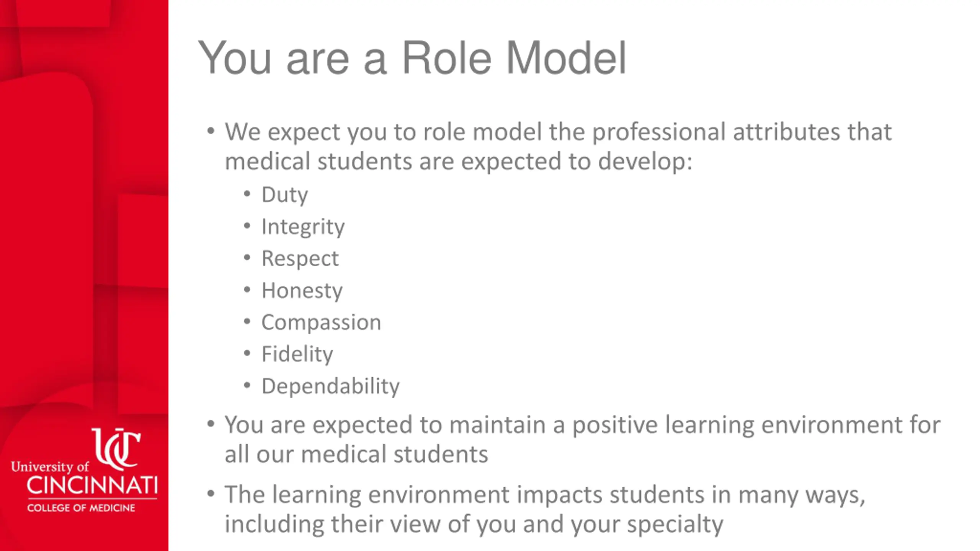980x551 pixels.
Task: Click the Duty bullet item
Action: click(x=284, y=195)
